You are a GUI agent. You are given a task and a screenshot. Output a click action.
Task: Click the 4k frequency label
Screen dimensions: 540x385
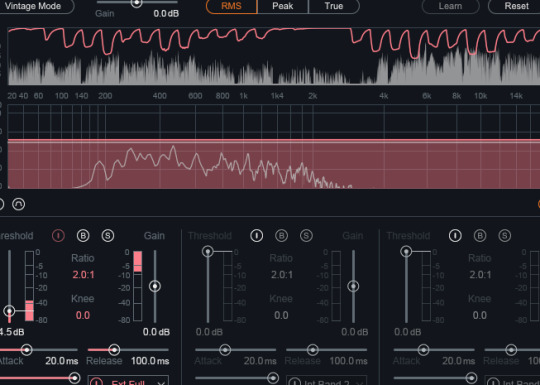click(x=384, y=96)
